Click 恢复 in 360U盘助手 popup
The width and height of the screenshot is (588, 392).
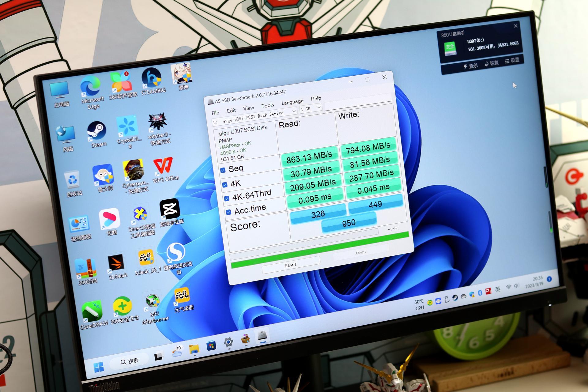[492, 63]
